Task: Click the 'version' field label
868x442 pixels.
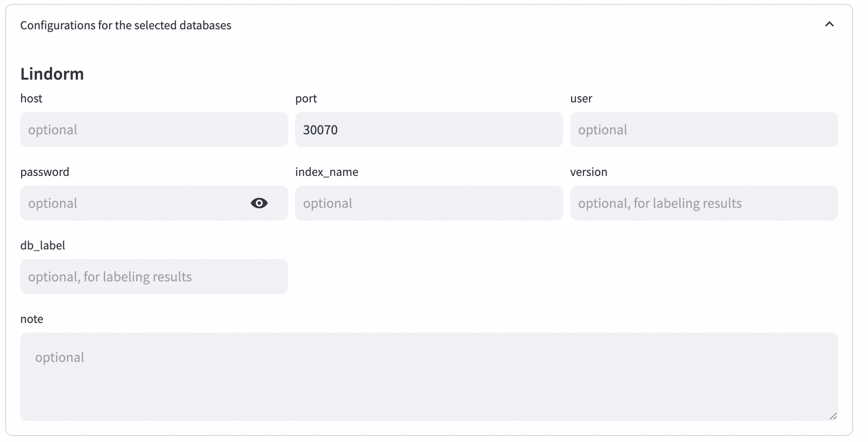Action: click(589, 172)
